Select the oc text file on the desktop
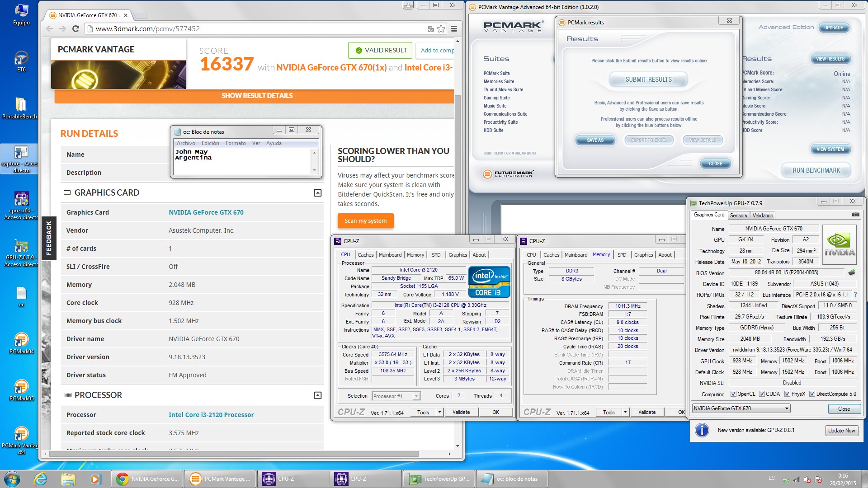This screenshot has height=488, width=868. [21, 296]
